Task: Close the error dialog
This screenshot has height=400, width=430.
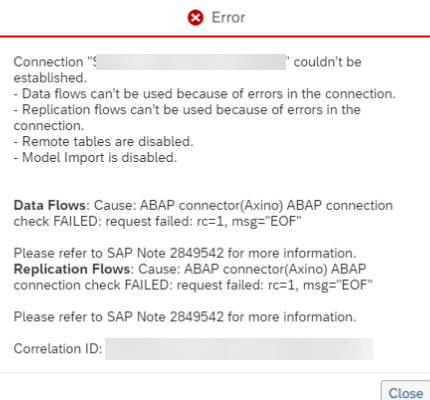Action: click(406, 391)
